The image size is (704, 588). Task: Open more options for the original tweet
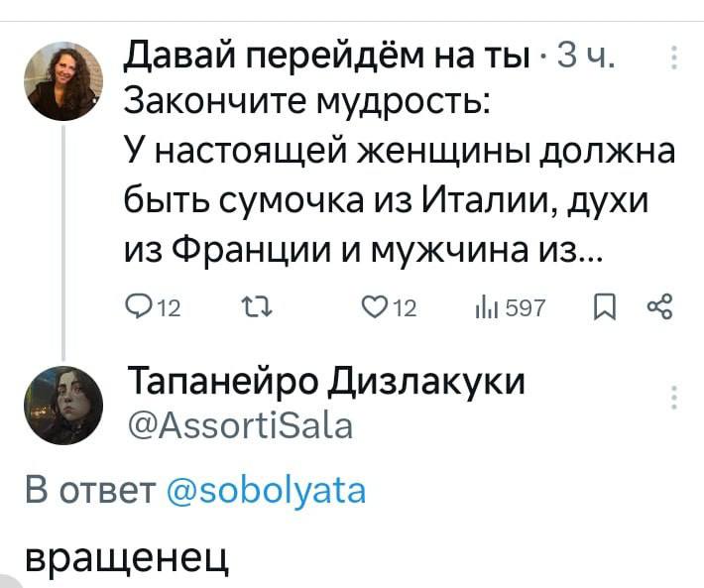click(675, 58)
